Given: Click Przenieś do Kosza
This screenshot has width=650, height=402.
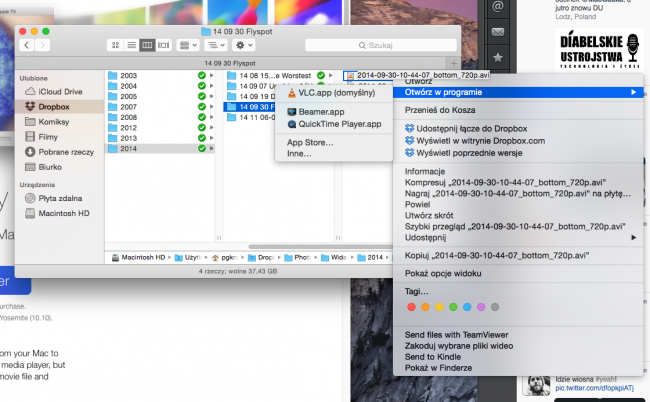Looking at the screenshot, I should pyautogui.click(x=440, y=110).
